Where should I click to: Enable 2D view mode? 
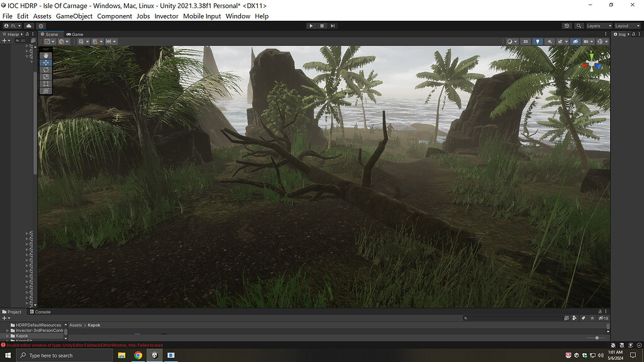click(525, 41)
